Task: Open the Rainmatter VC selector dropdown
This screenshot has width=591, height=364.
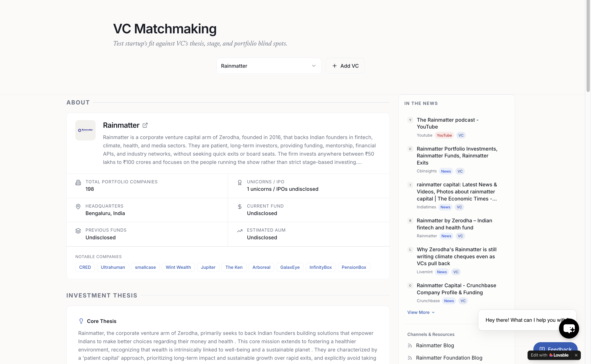Action: 268,66
